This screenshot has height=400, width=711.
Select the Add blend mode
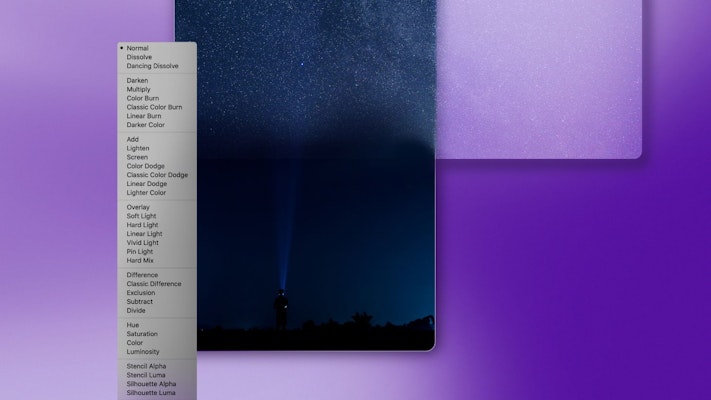coord(133,139)
